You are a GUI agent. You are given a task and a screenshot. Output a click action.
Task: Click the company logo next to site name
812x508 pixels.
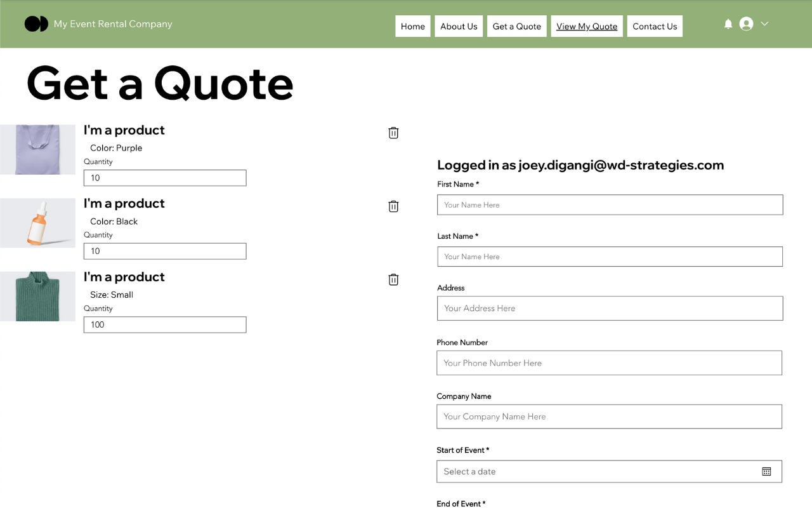tap(37, 23)
